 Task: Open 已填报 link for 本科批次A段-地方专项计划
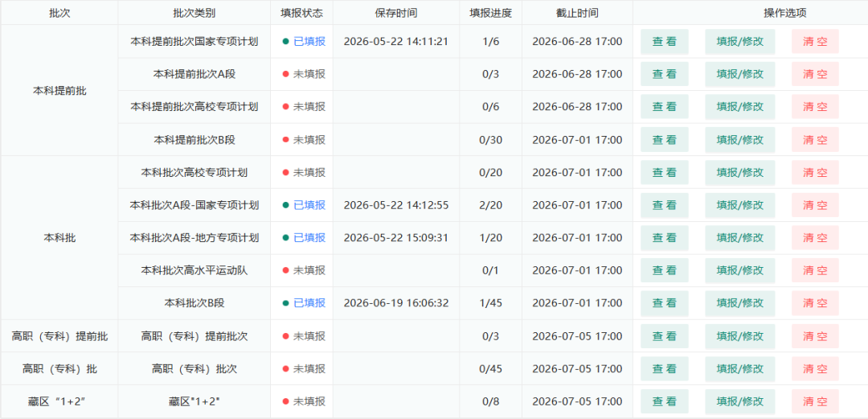(309, 238)
